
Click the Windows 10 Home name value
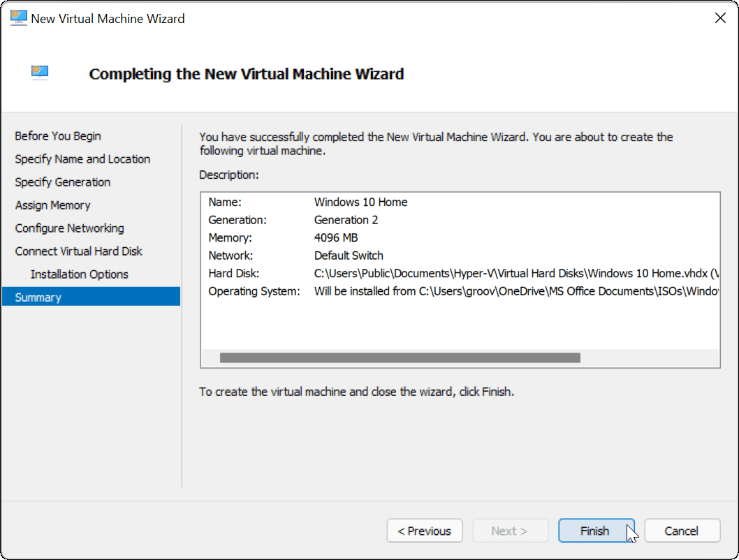[360, 202]
